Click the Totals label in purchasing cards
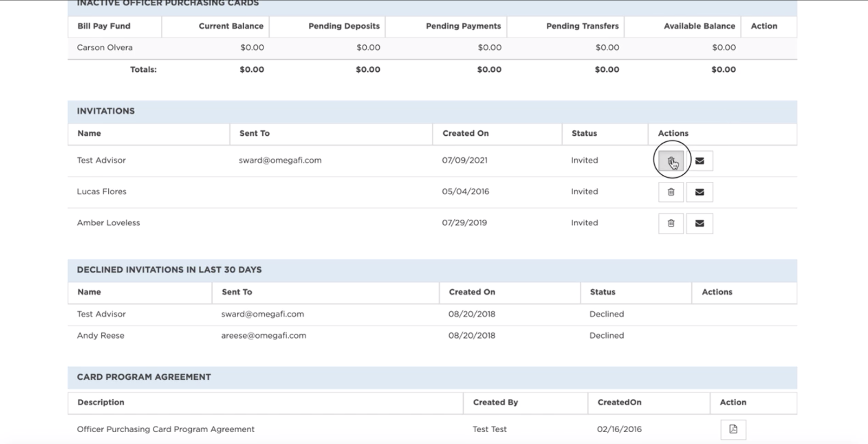Viewport: 868px width, 444px height. (143, 70)
